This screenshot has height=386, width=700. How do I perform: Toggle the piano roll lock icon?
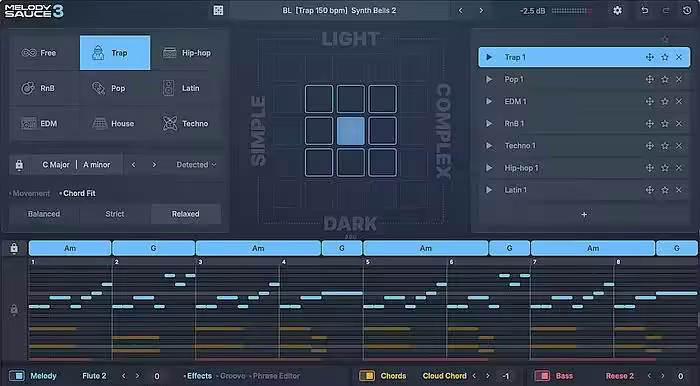pyautogui.click(x=14, y=309)
